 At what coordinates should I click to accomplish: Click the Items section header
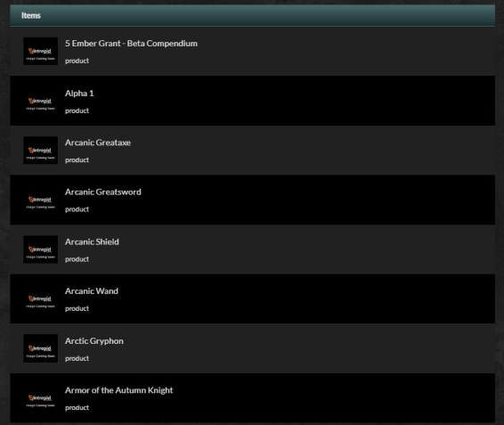click(252, 15)
